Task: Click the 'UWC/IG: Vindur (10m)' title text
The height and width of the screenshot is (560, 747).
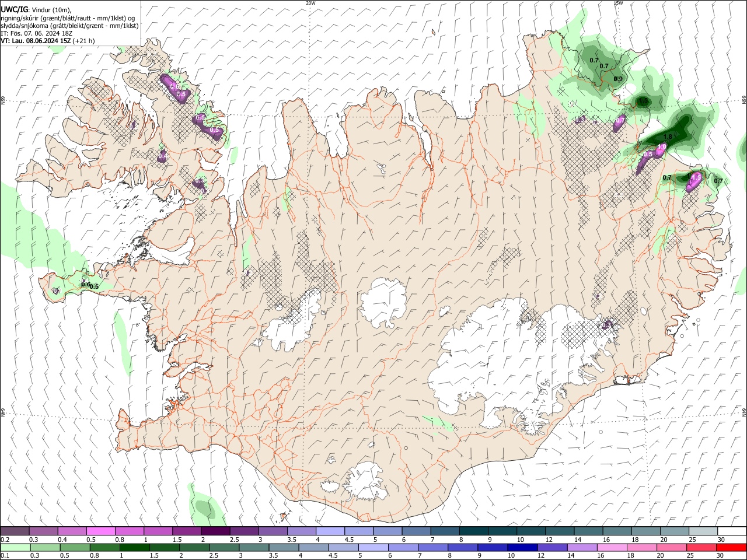Action: tap(36, 10)
